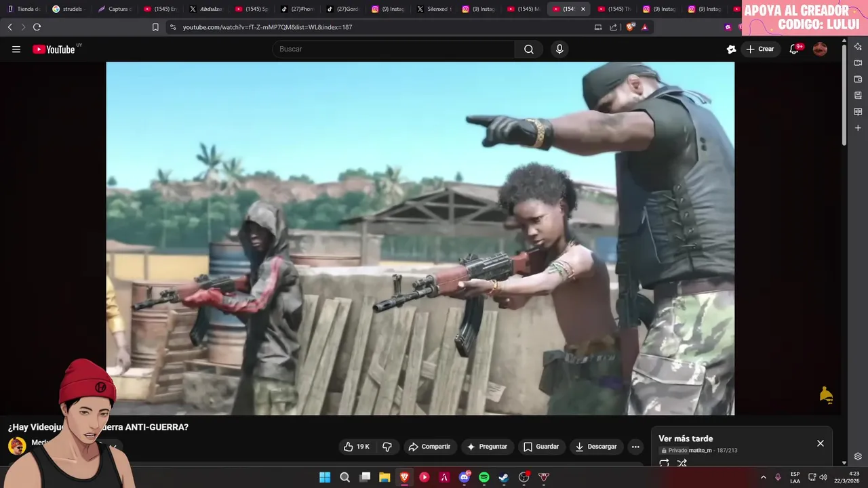This screenshot has height=488, width=868.
Task: Switch to the Abdulza X tab
Action: 205,9
